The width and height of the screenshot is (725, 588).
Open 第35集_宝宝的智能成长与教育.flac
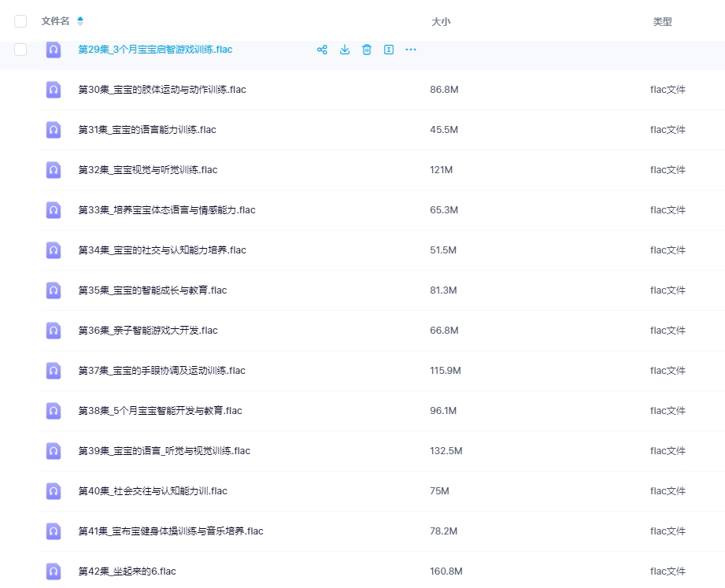point(153,290)
